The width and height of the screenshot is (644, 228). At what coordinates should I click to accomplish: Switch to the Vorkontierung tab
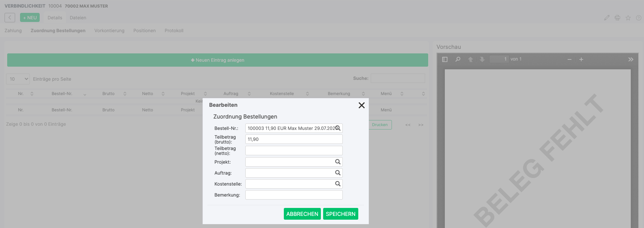[109, 31]
